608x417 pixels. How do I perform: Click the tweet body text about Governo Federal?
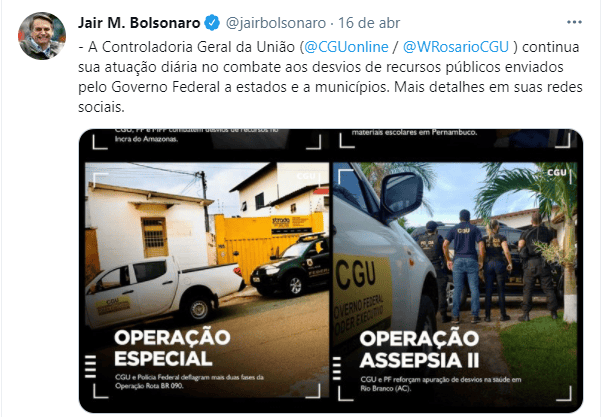coord(330,77)
